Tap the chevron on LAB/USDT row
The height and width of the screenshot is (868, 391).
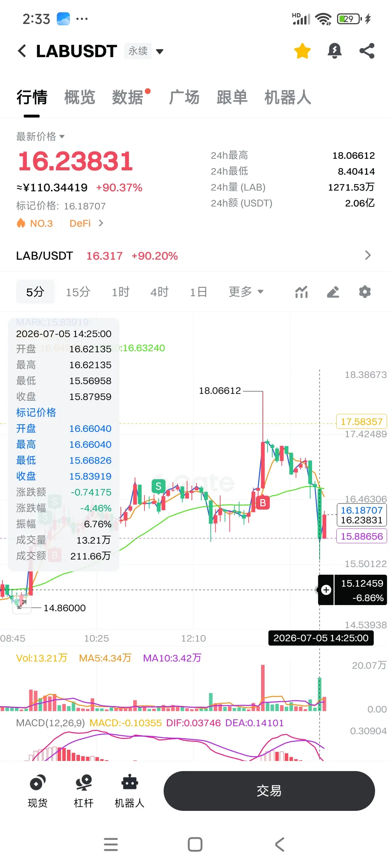(368, 255)
